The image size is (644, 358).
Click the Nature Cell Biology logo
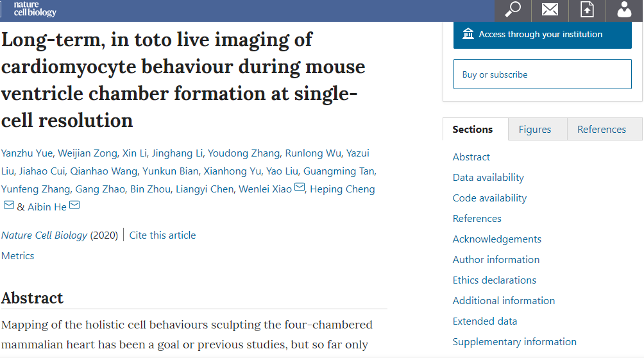click(x=35, y=9)
